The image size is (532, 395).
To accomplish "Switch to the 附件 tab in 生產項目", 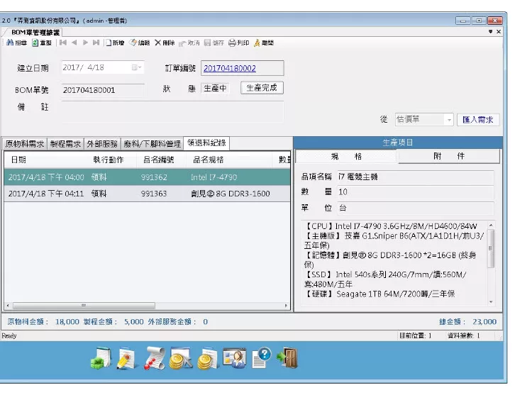I will tap(449, 157).
